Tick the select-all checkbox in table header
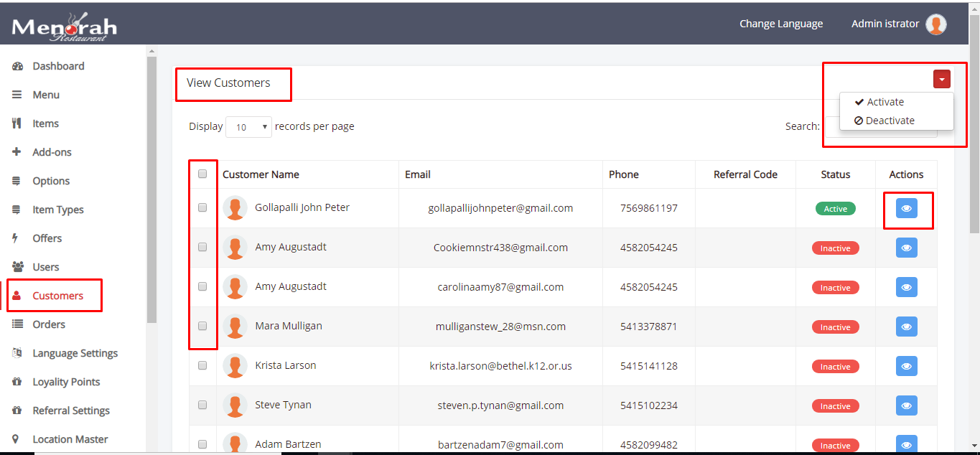Screen dimensions: 980x455 click(202, 174)
